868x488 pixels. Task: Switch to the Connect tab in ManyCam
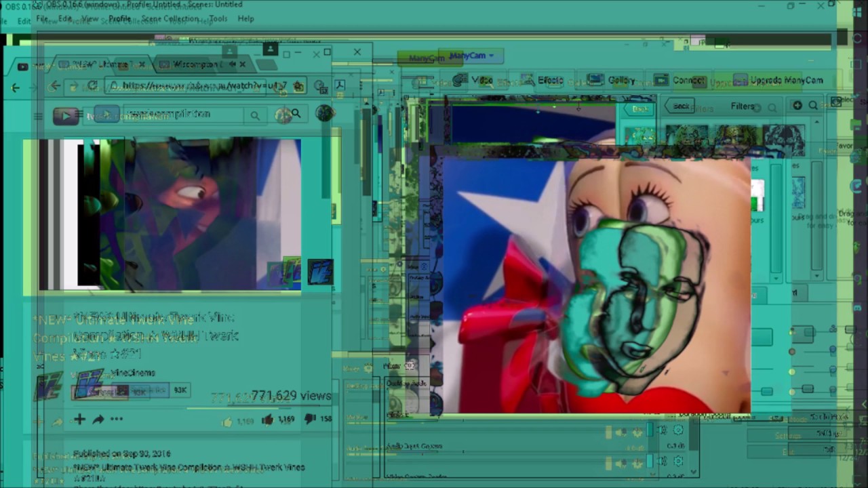point(679,80)
